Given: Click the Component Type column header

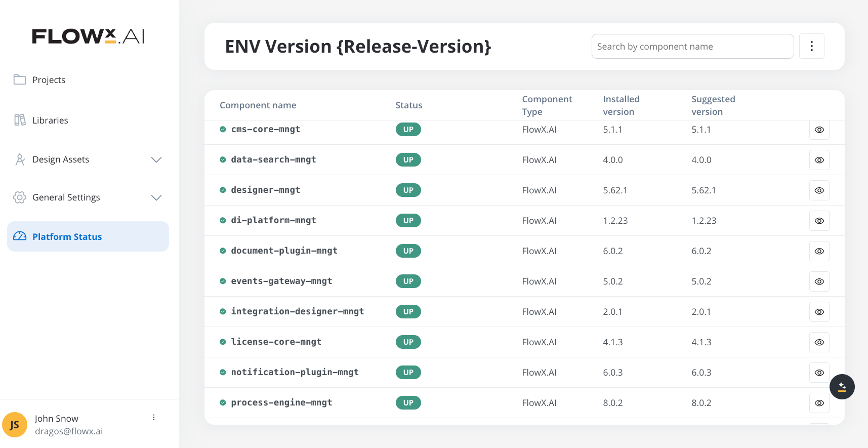Looking at the screenshot, I should click(x=547, y=105).
